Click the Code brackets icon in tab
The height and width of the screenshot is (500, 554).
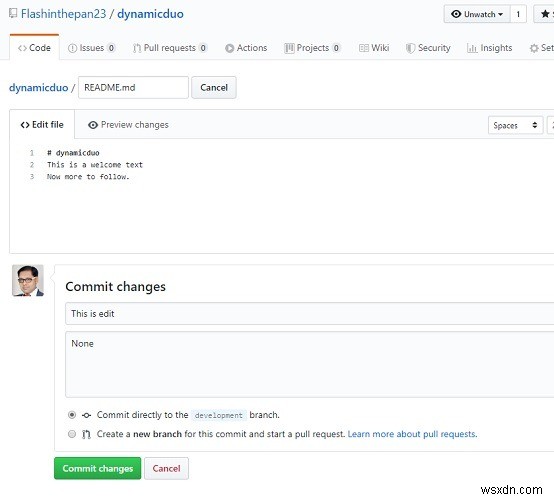click(x=22, y=48)
